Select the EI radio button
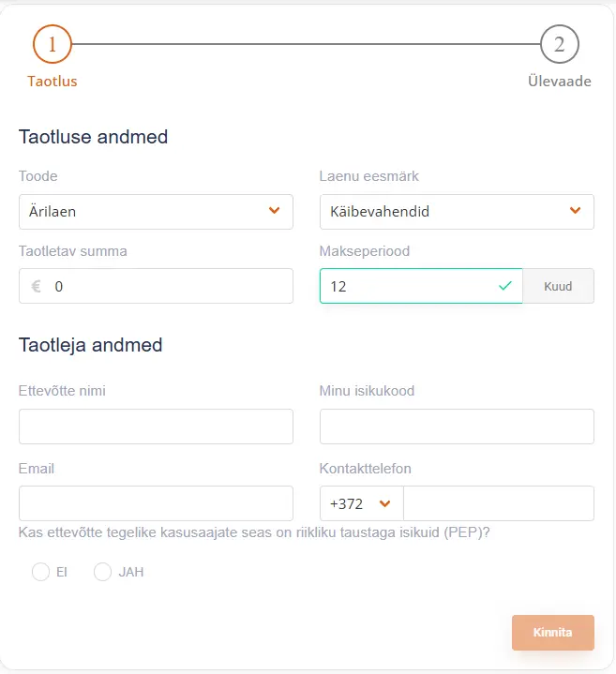 tap(40, 572)
